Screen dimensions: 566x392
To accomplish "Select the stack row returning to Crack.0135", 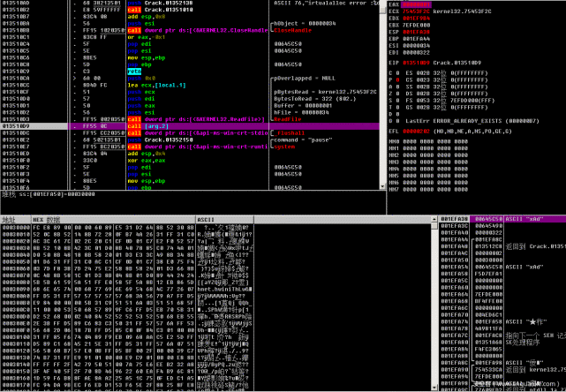I will (x=502, y=246).
